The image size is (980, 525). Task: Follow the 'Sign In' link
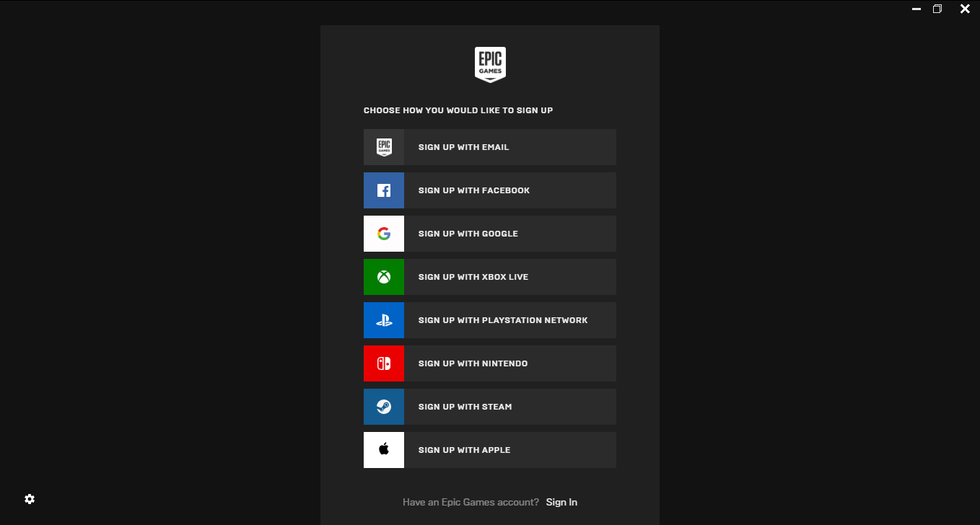click(561, 502)
